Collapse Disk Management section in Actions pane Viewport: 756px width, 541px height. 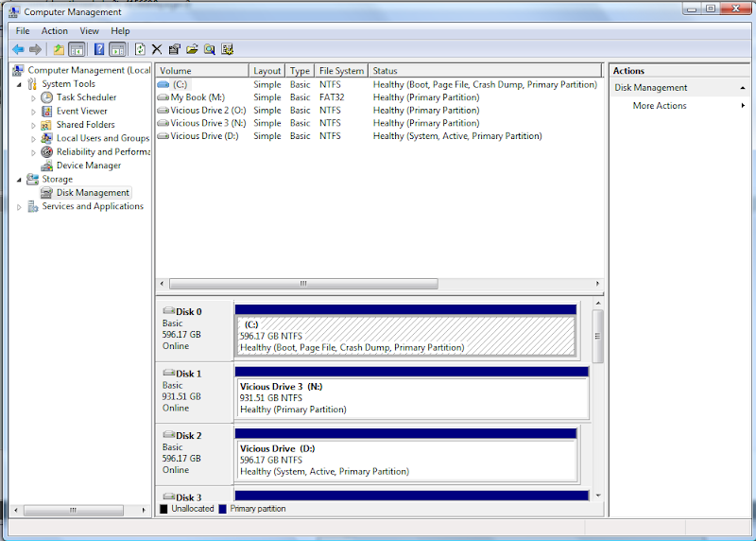743,88
